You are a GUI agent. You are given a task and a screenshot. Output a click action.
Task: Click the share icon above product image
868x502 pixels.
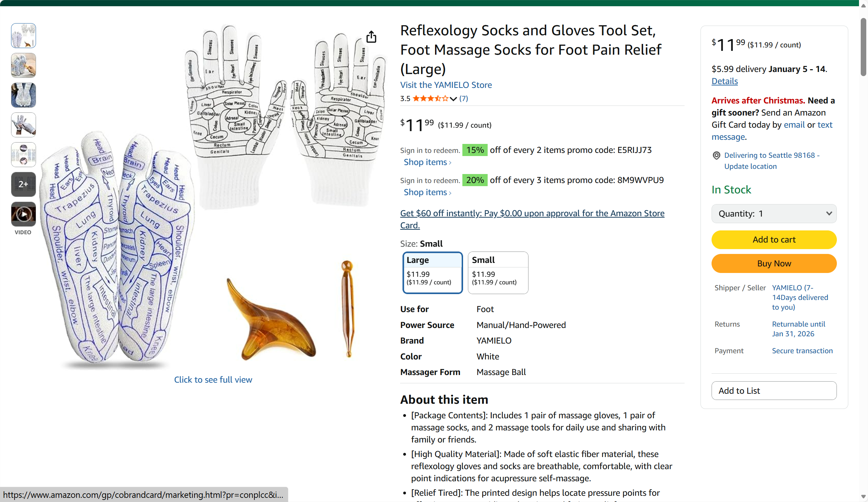click(371, 37)
